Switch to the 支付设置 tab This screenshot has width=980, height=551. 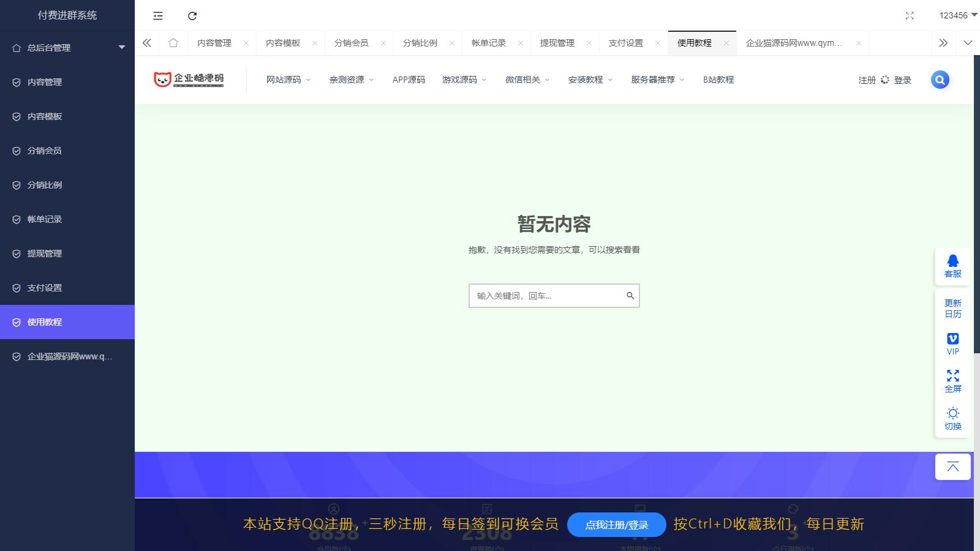coord(625,43)
